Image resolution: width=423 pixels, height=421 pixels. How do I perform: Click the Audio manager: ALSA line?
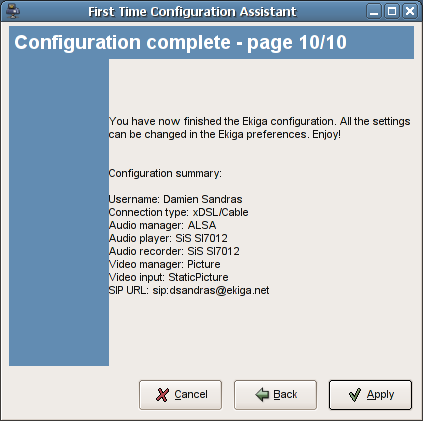162,225
